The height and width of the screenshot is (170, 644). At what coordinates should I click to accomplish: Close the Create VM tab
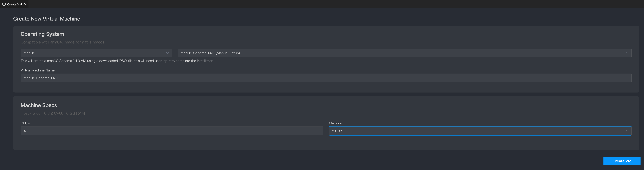[25, 4]
